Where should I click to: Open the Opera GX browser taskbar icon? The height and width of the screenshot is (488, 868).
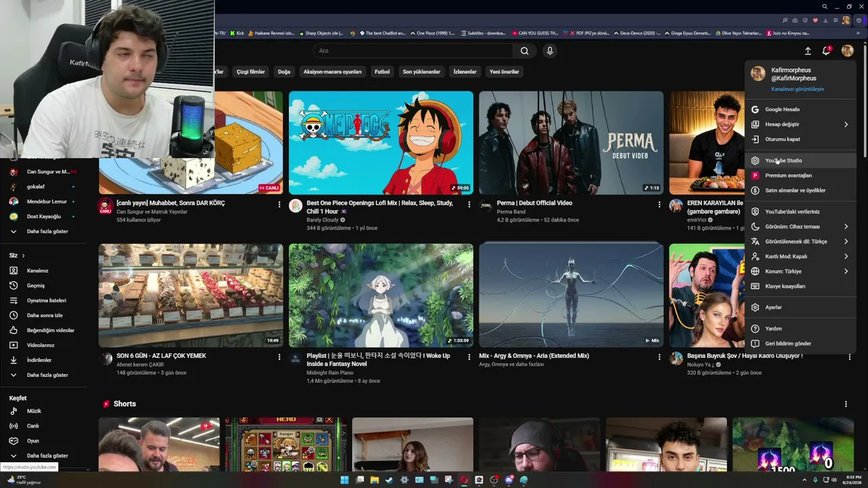pos(464,480)
